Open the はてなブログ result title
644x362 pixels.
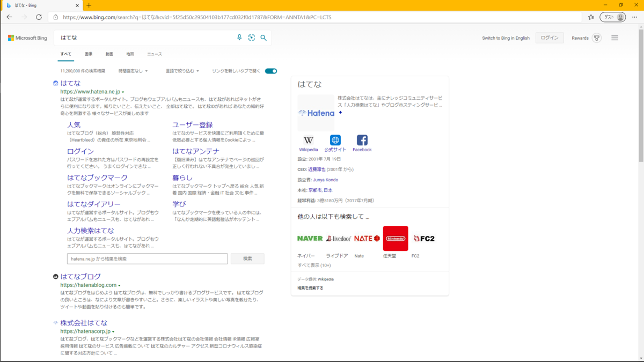point(80,277)
